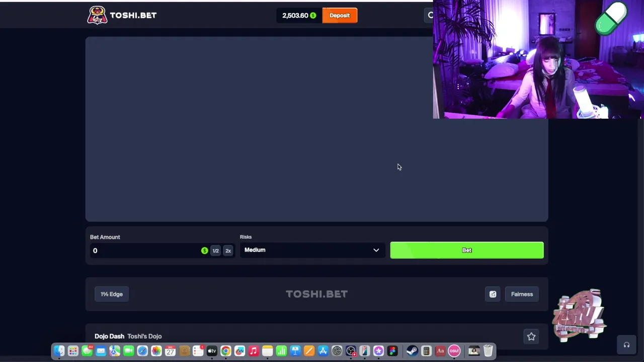Click the search icon in the header
Screen dimensions: 644x362
pos(431,15)
